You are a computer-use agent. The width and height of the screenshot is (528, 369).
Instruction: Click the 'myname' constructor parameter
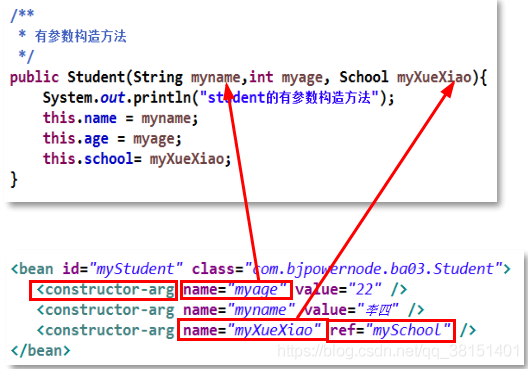(x=216, y=77)
